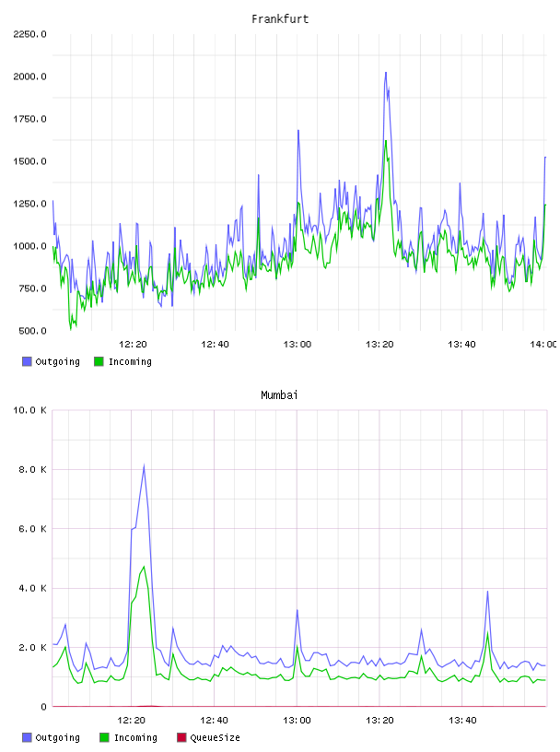
Task: Click the 750.0 axis label on Frankfurt chart
Action: pyautogui.click(x=32, y=288)
